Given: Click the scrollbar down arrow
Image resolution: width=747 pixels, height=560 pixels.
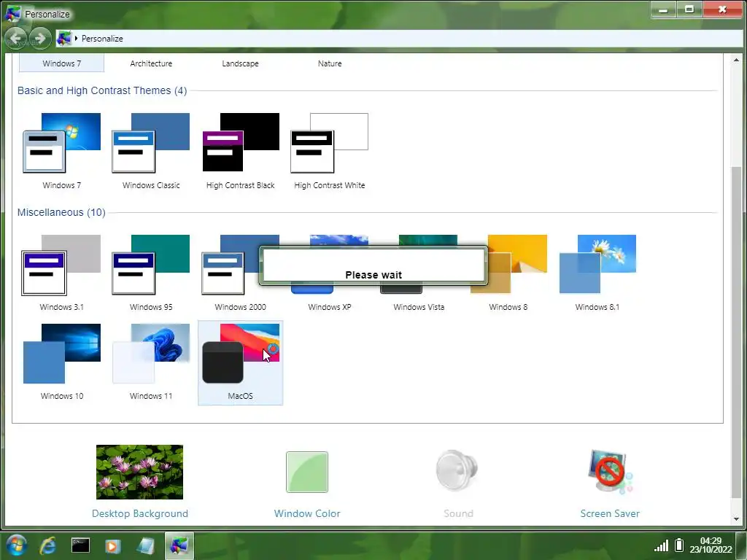Looking at the screenshot, I should [737, 519].
